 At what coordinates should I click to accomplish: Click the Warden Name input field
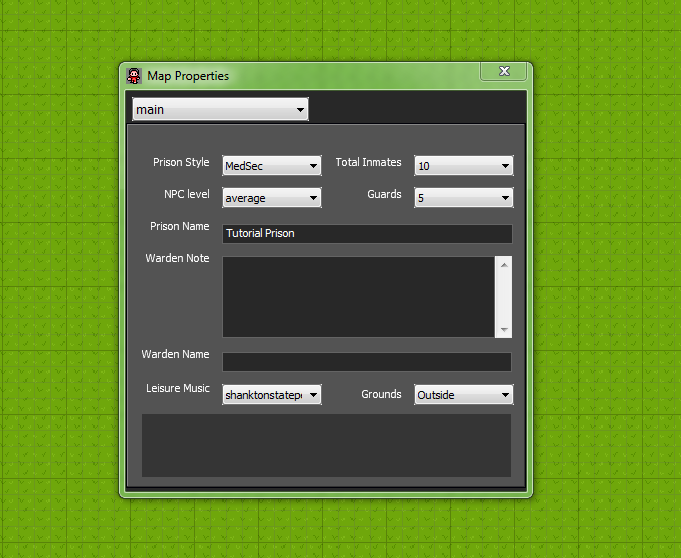[366, 362]
